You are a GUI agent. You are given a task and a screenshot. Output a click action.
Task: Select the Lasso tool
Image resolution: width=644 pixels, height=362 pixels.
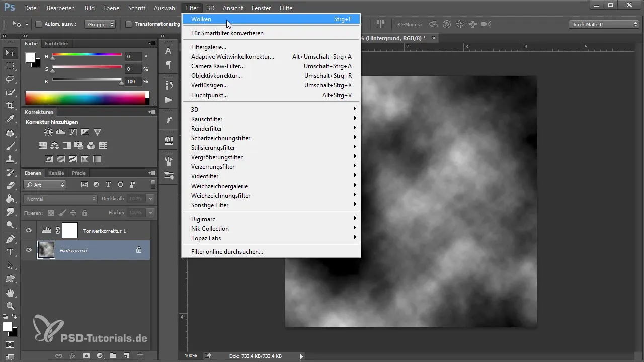pos(10,79)
